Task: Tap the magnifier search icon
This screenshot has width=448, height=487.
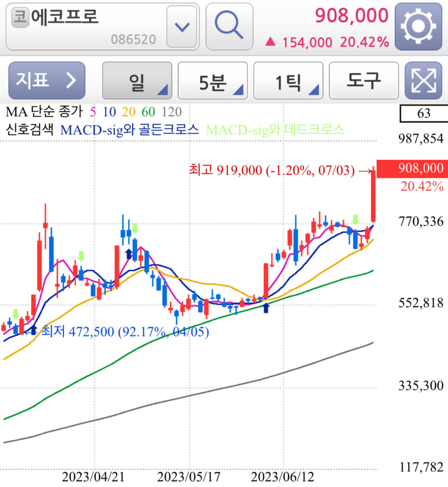Action: coord(229,26)
